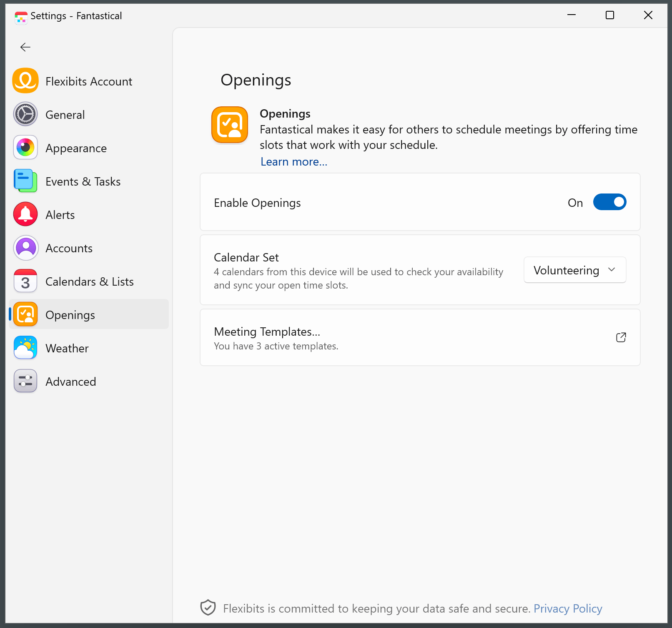
Task: Open the Privacy Policy link
Action: [x=568, y=608]
